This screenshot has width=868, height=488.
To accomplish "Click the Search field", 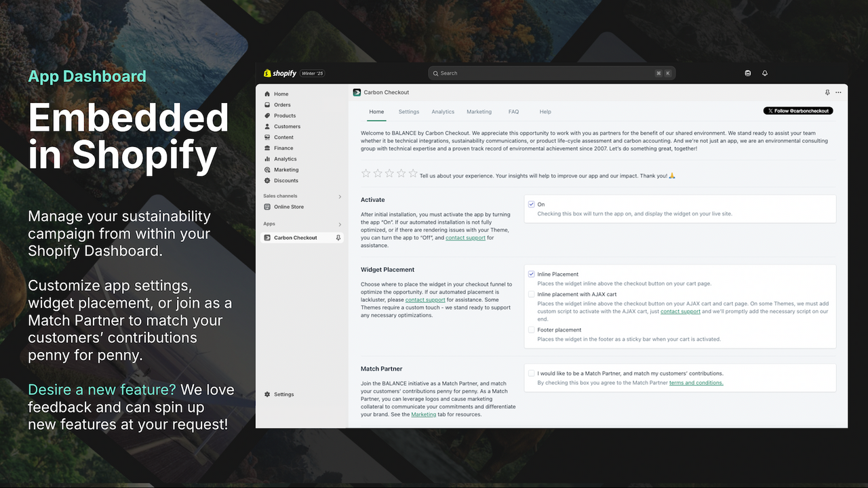I will point(551,73).
